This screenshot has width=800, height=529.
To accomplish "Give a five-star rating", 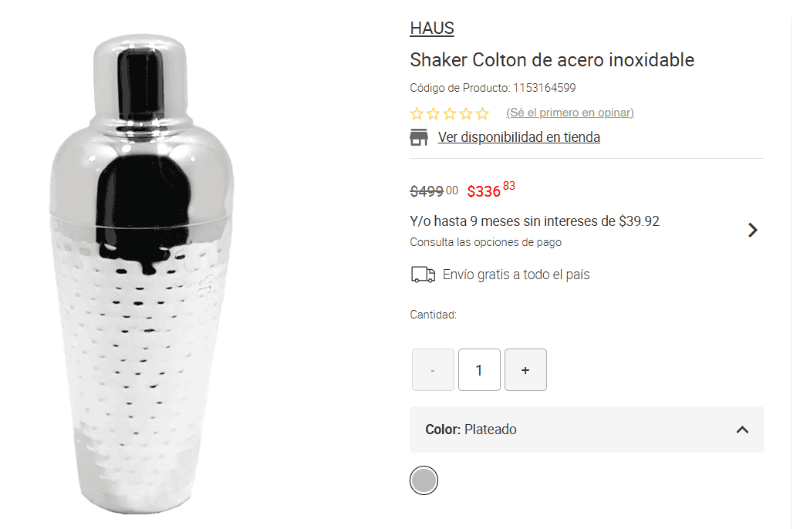I will tap(483, 113).
